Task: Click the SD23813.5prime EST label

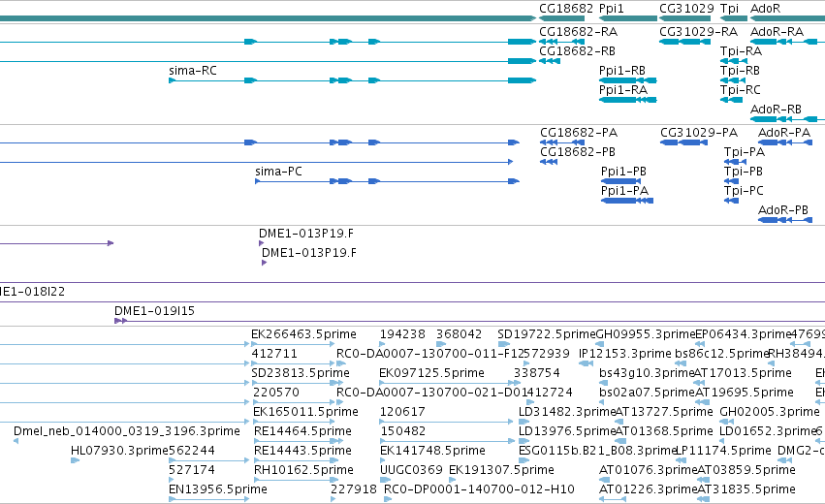Action: coord(301,373)
